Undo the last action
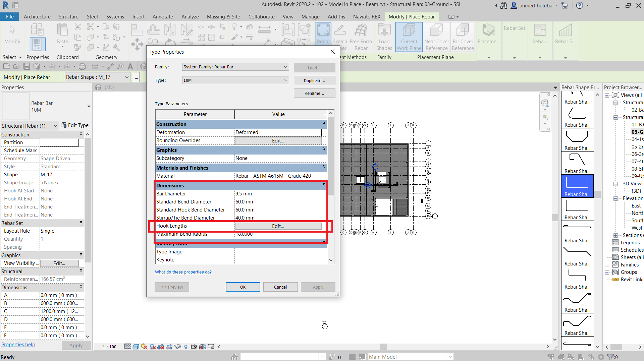Viewport: 644px width, 362px height. (52, 66)
